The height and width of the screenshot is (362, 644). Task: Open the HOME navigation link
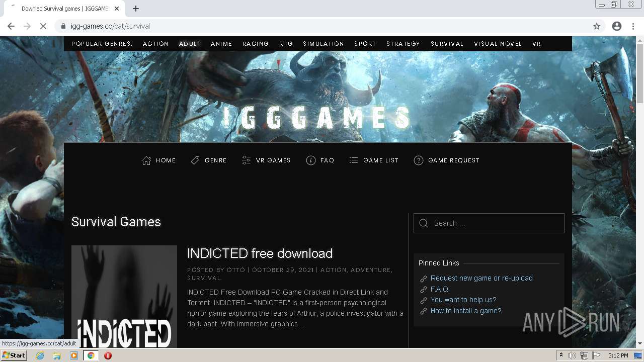coord(166,160)
